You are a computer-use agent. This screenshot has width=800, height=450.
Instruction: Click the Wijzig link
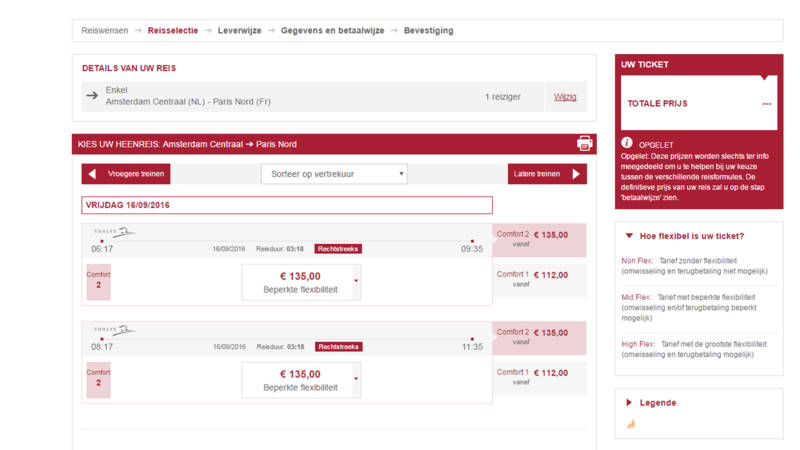click(565, 97)
